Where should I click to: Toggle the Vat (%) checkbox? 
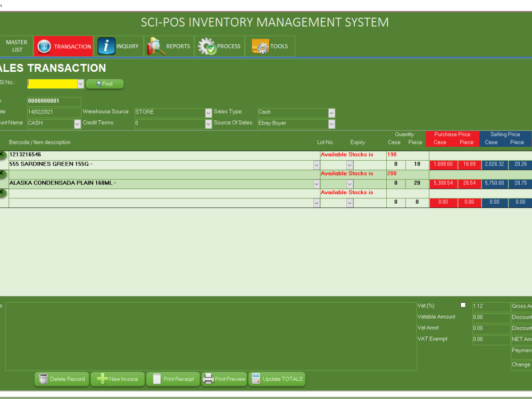463,305
